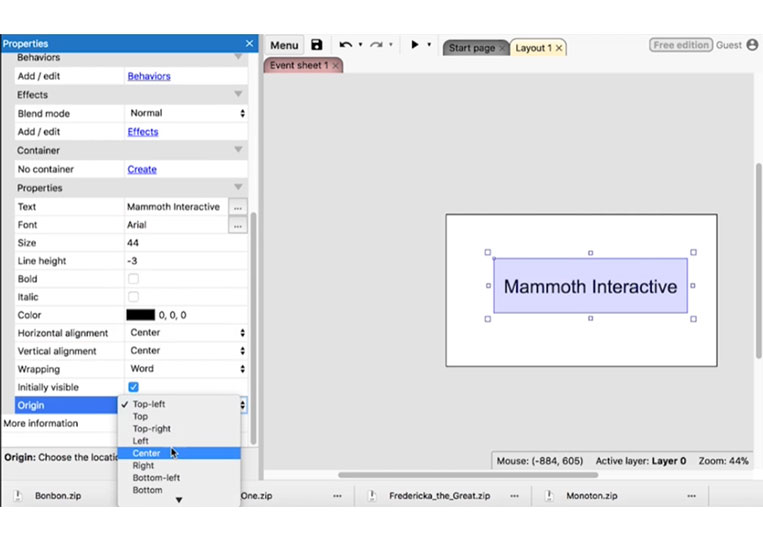Enable the Bold checkbox

point(133,279)
